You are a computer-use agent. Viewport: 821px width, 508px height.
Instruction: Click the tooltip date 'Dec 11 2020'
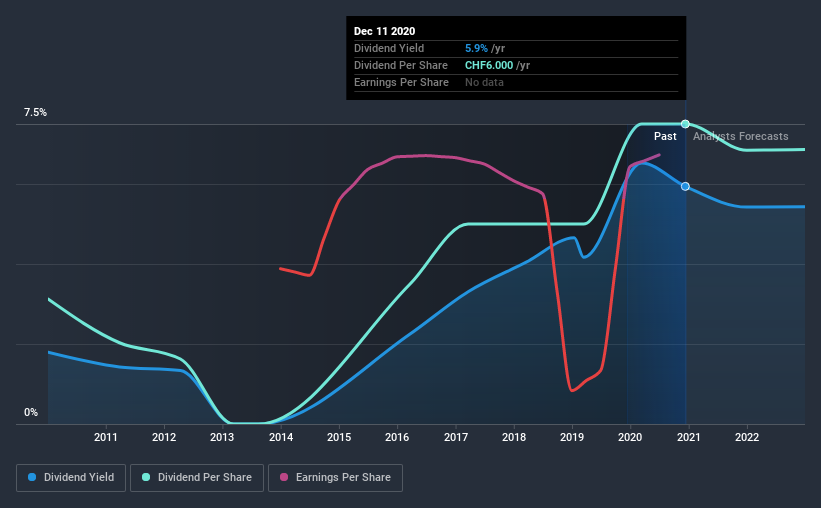point(384,31)
